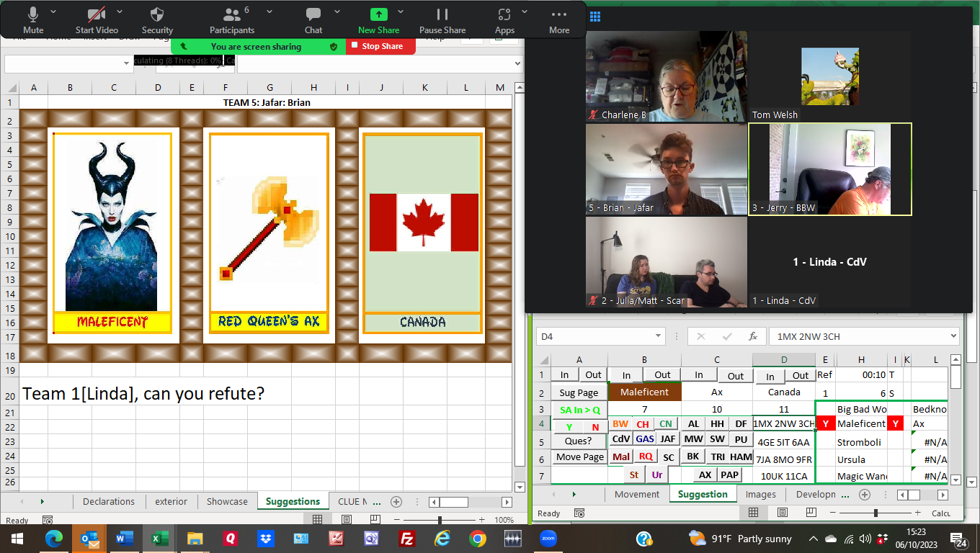Viewport: 980px width, 553px height.
Task: Click the left workbook zoom slider handle
Action: (440, 519)
